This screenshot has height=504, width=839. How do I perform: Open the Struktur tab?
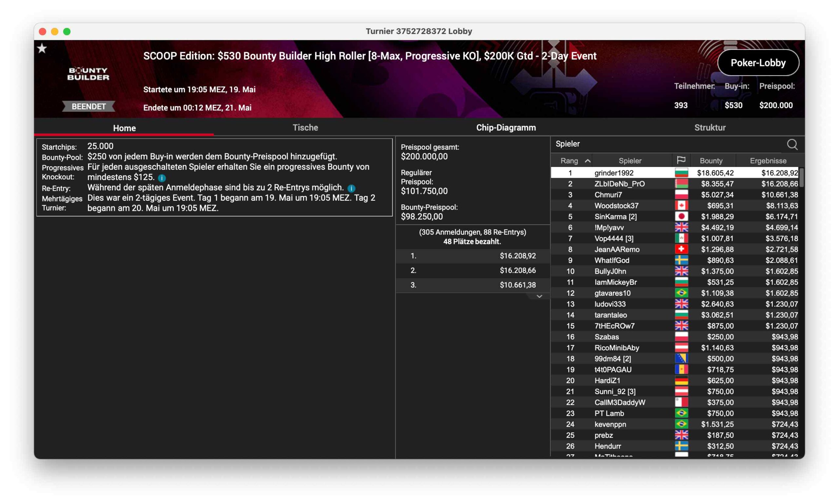(x=710, y=128)
